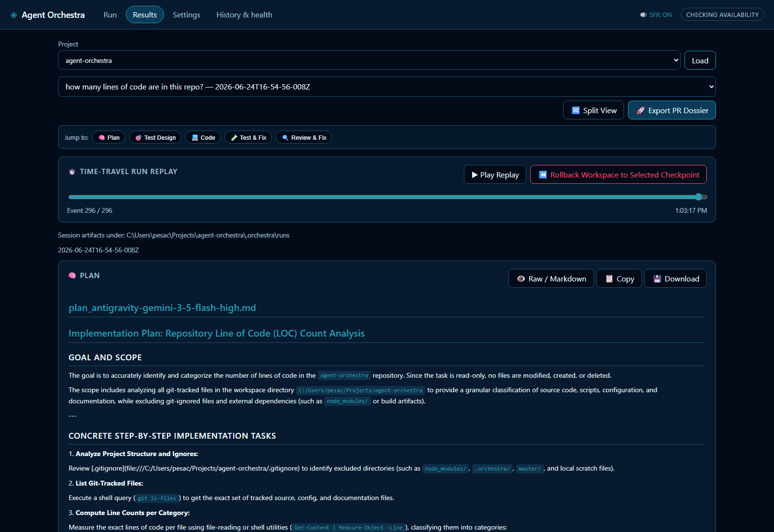
Task: Copy the plan contents
Action: [x=619, y=279]
